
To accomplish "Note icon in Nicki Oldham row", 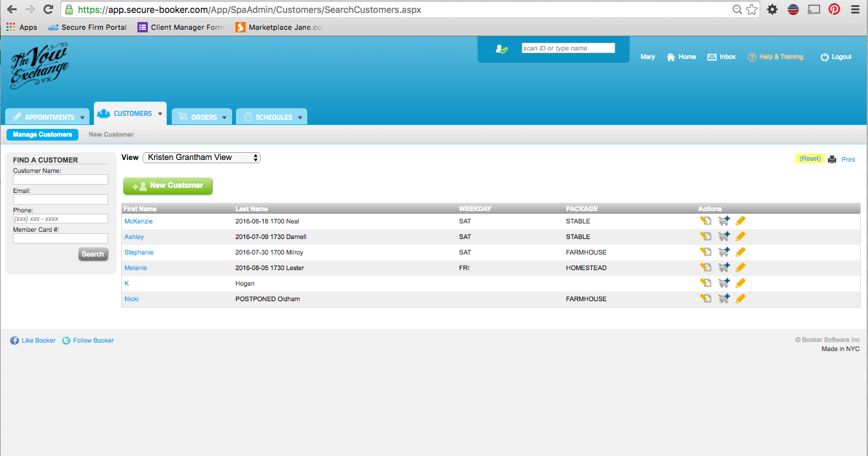I will tap(705, 299).
